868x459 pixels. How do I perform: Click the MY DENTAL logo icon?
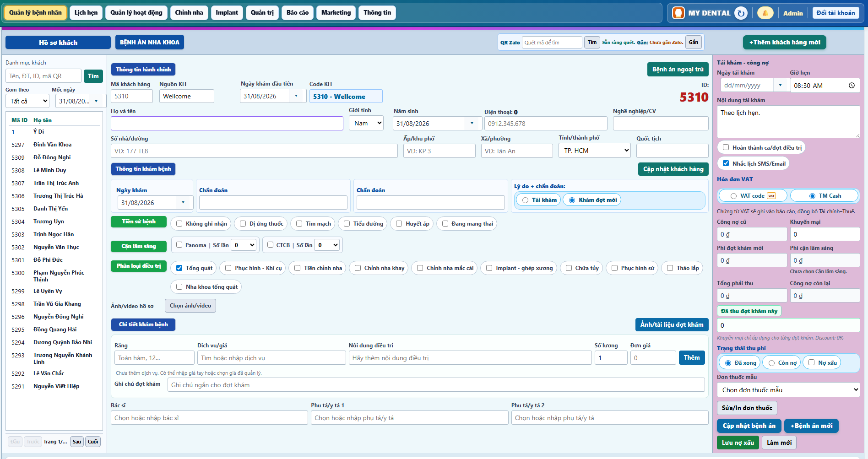[x=678, y=13]
